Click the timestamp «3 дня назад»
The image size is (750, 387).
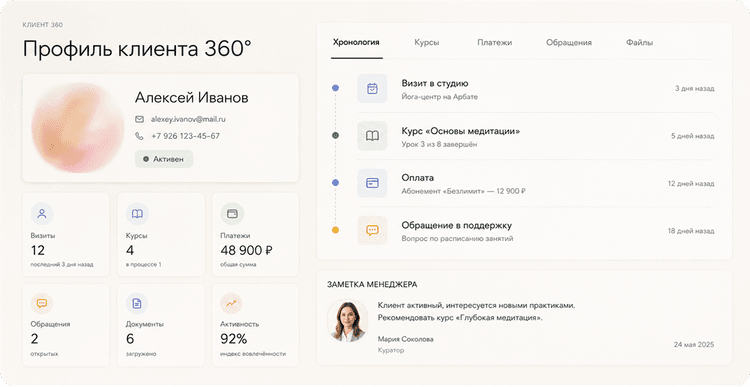pos(695,88)
